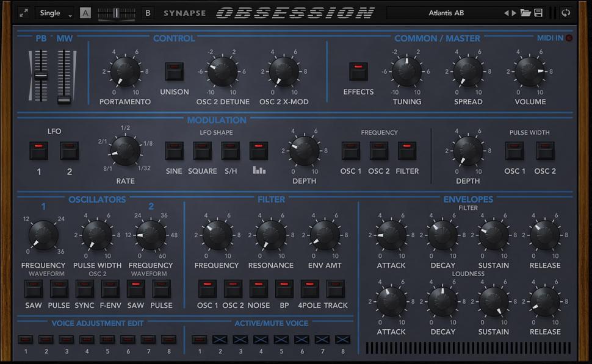
Task: Click the next preset arrow
Action: click(x=514, y=13)
